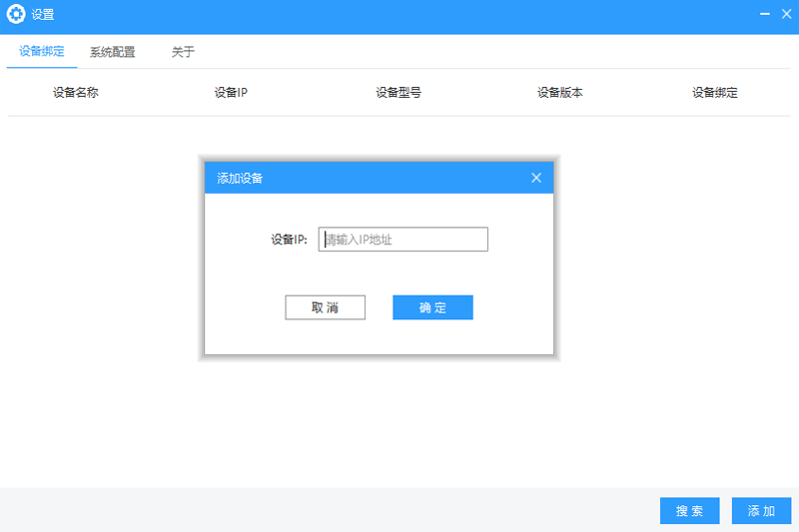Viewport: 799px width, 532px height.
Task: Select the 设备版本 column header
Action: pyautogui.click(x=560, y=93)
